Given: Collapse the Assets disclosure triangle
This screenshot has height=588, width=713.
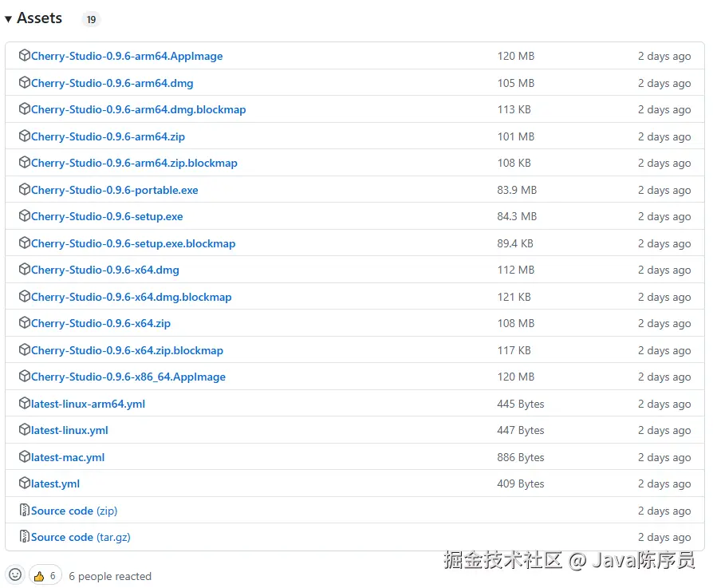Looking at the screenshot, I should tap(8, 19).
